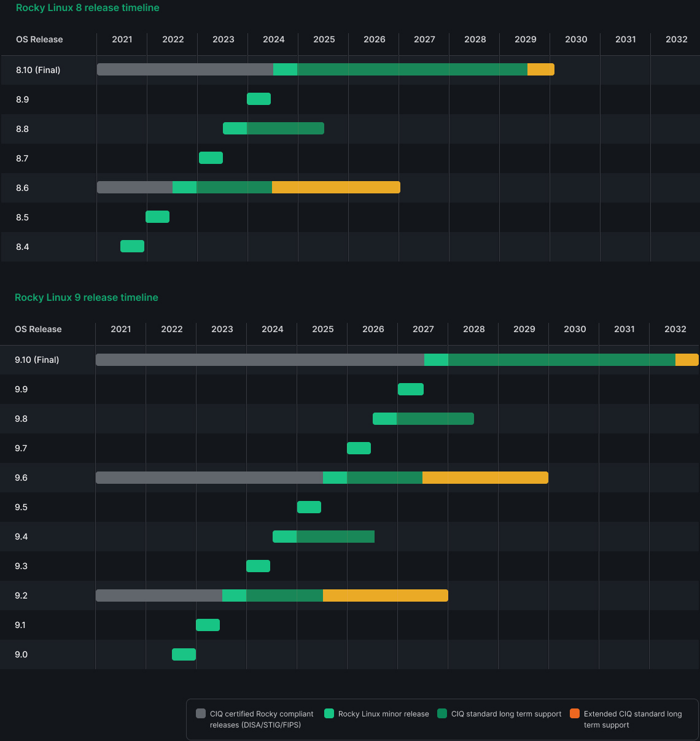
Task: Click the 8.9 minor release bar
Action: 259,99
